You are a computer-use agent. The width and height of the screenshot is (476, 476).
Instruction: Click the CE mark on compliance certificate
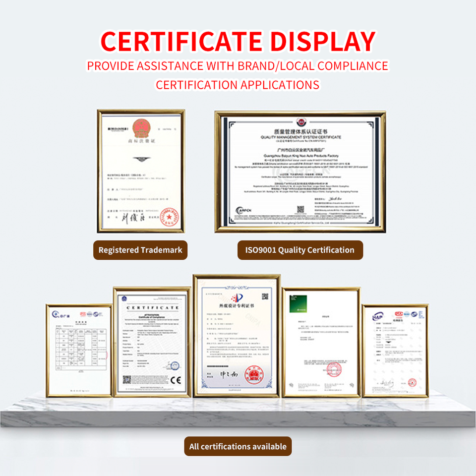click(176, 380)
